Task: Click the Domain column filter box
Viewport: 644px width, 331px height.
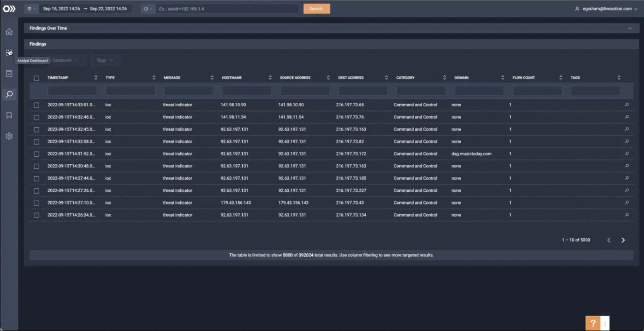Action: pyautogui.click(x=479, y=91)
